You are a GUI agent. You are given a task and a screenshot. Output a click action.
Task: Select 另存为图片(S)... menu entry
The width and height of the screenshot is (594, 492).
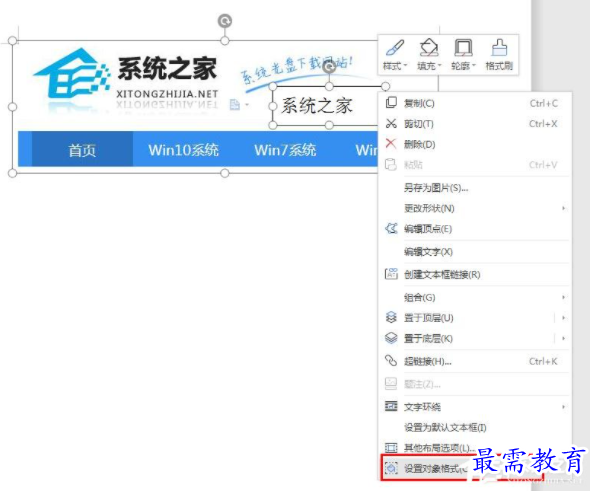pos(475,187)
